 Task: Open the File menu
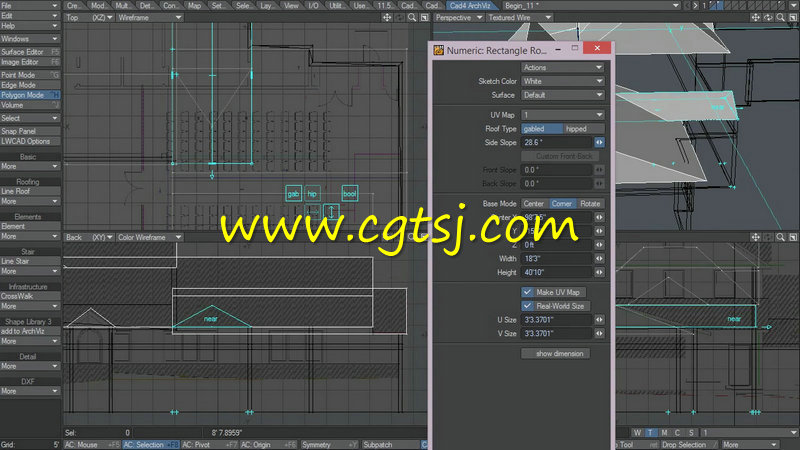[x=30, y=6]
